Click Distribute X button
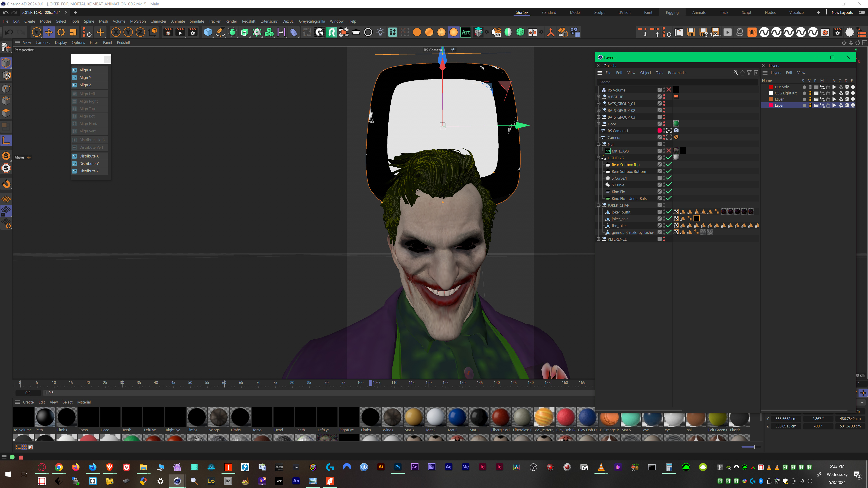868x488 pixels. click(x=90, y=156)
